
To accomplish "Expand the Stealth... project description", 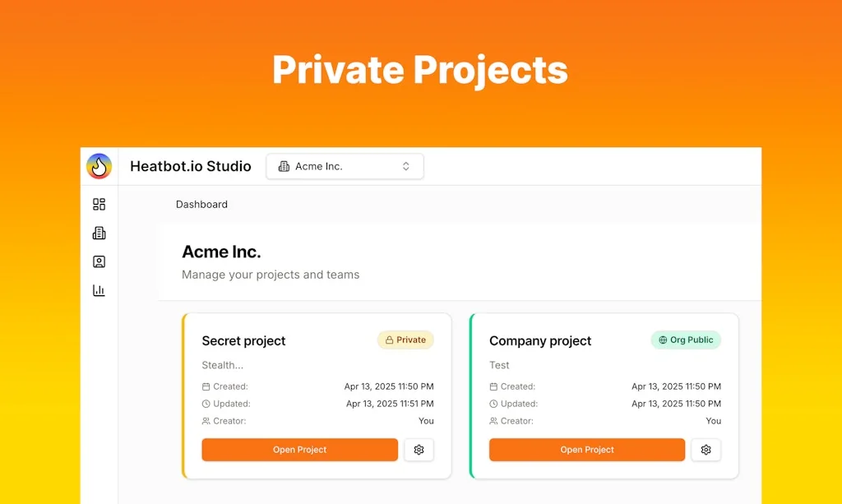I will [221, 365].
